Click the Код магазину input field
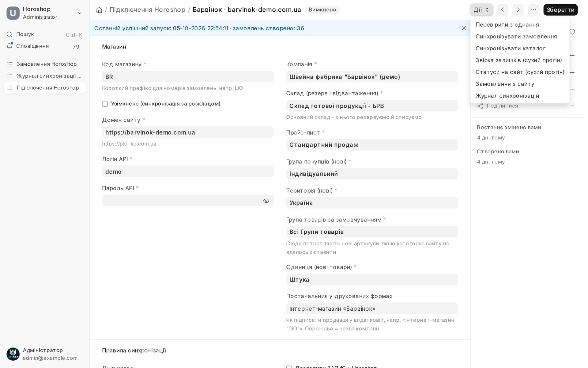588x368 pixels. 188,77
